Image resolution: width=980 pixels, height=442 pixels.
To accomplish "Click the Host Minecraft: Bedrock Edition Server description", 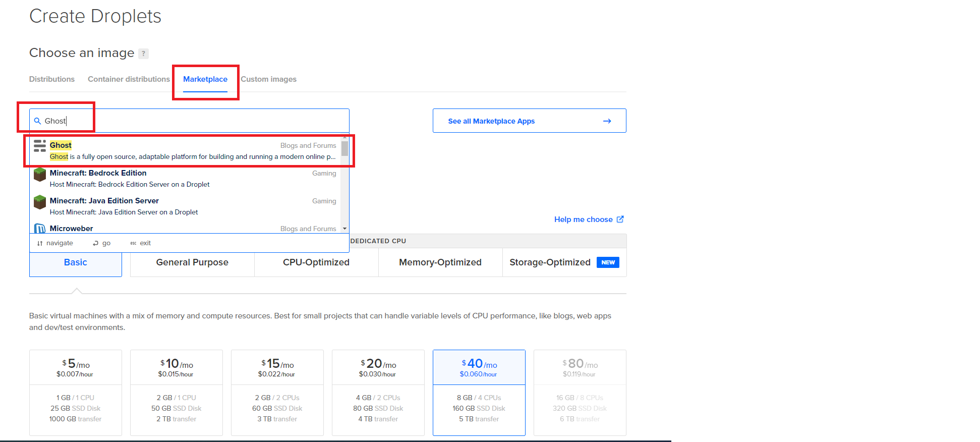I will [130, 184].
